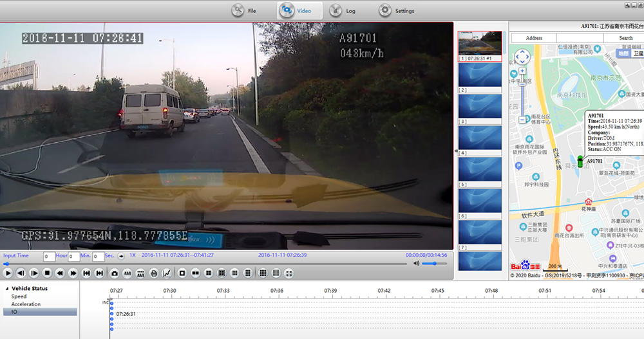Click the video seek progress bar
This screenshot has height=339, width=644.
tap(205, 264)
